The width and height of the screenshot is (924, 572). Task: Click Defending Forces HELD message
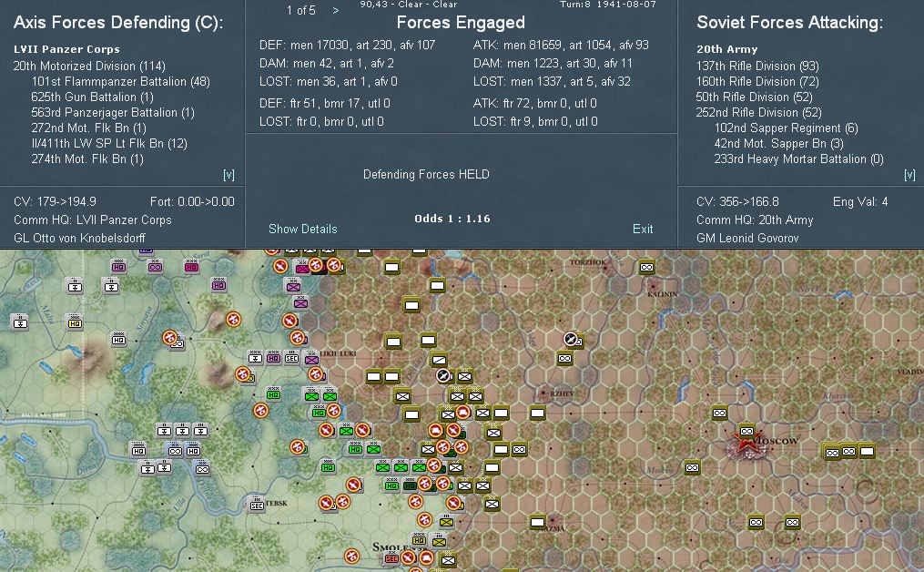tap(426, 175)
